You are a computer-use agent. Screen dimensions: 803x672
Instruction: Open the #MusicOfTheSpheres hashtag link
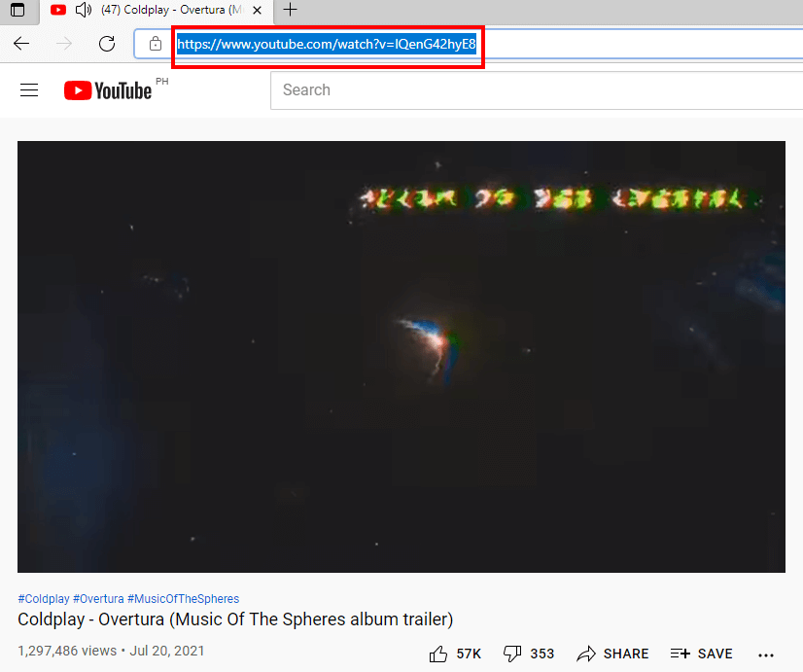pyautogui.click(x=184, y=599)
